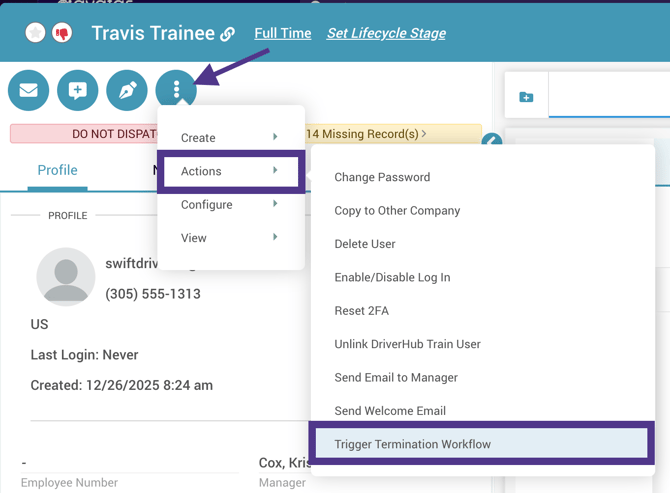This screenshot has height=493, width=670.
Task: Click the add folder icon
Action: coord(526,97)
